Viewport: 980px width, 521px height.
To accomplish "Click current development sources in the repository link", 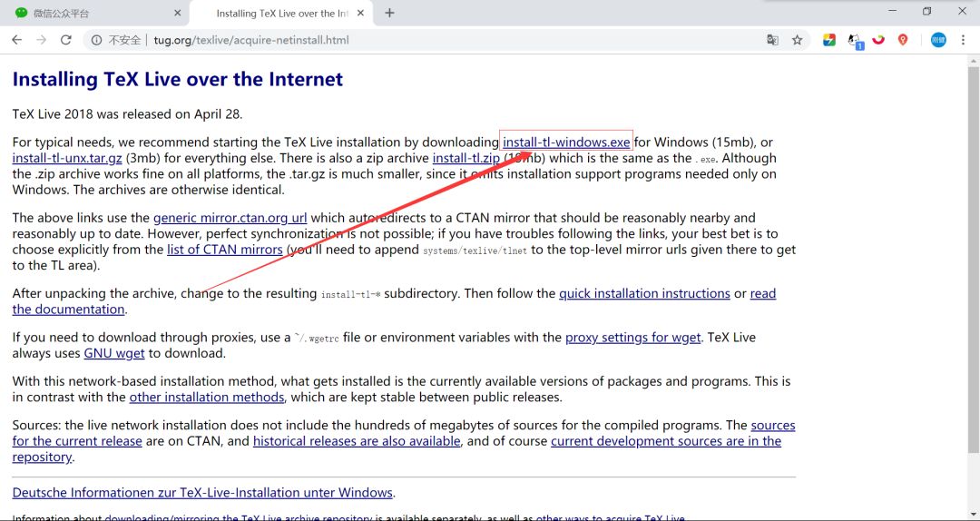I will pos(666,441).
